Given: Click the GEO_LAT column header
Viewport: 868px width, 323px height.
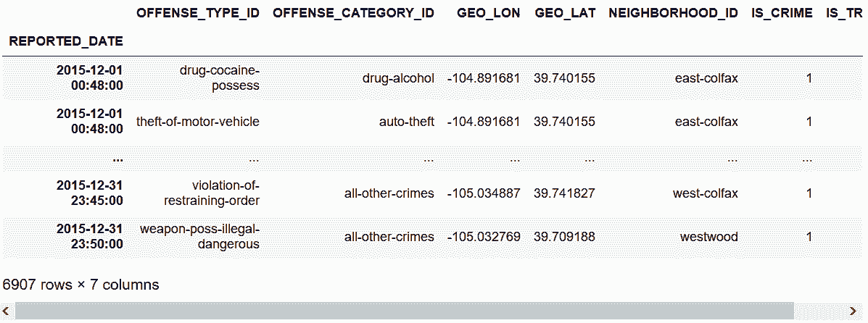Looking at the screenshot, I should (x=564, y=14).
